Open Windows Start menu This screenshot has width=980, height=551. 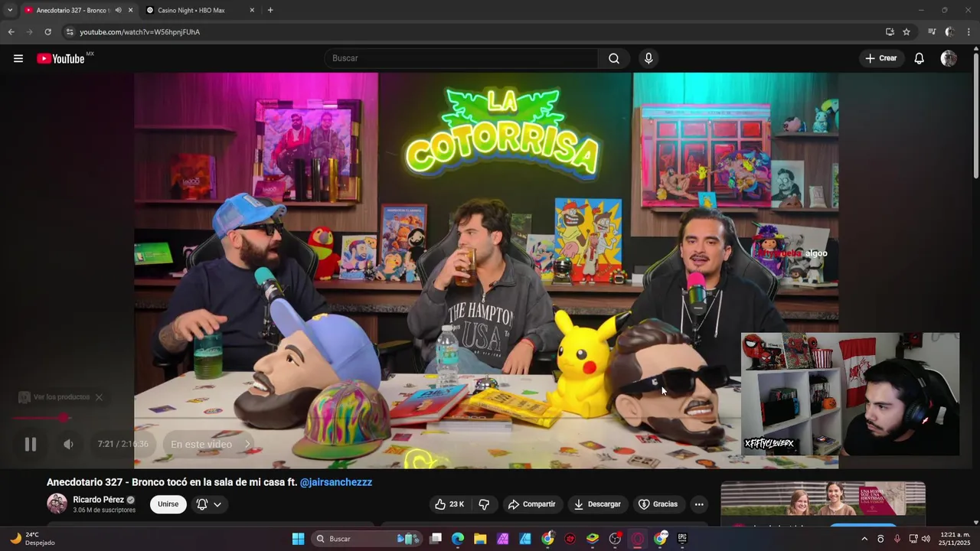298,539
